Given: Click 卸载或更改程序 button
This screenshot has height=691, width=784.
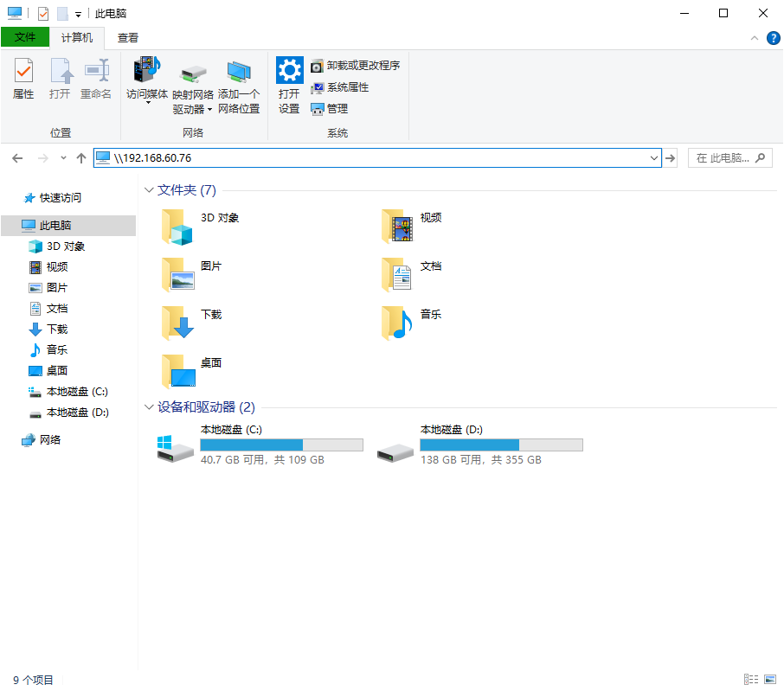Looking at the screenshot, I should pyautogui.click(x=356, y=66).
